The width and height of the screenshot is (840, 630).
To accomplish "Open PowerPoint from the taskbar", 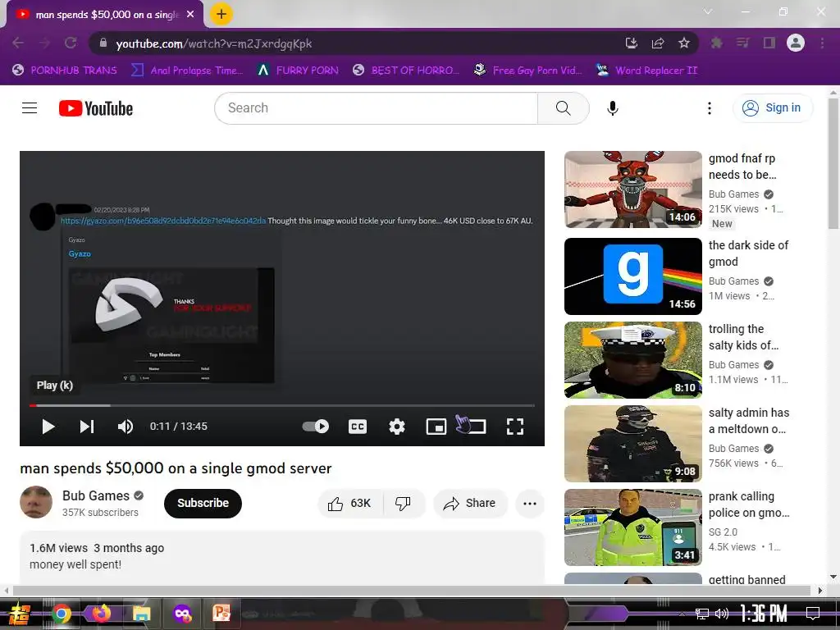I will click(x=221, y=614).
